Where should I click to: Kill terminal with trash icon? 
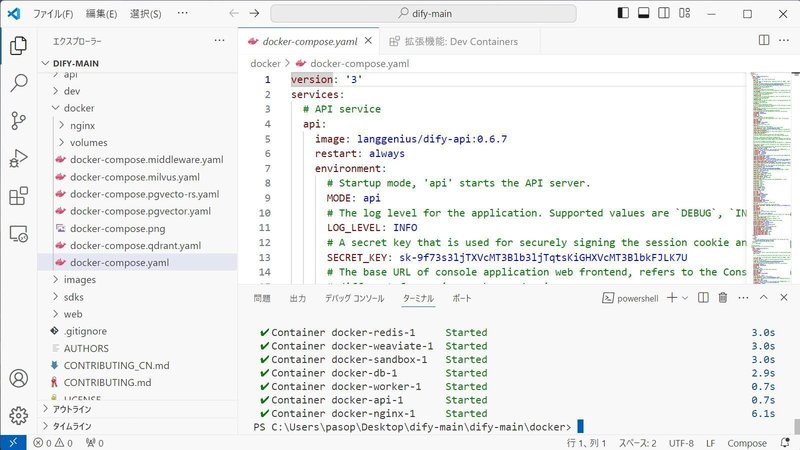pyautogui.click(x=722, y=297)
